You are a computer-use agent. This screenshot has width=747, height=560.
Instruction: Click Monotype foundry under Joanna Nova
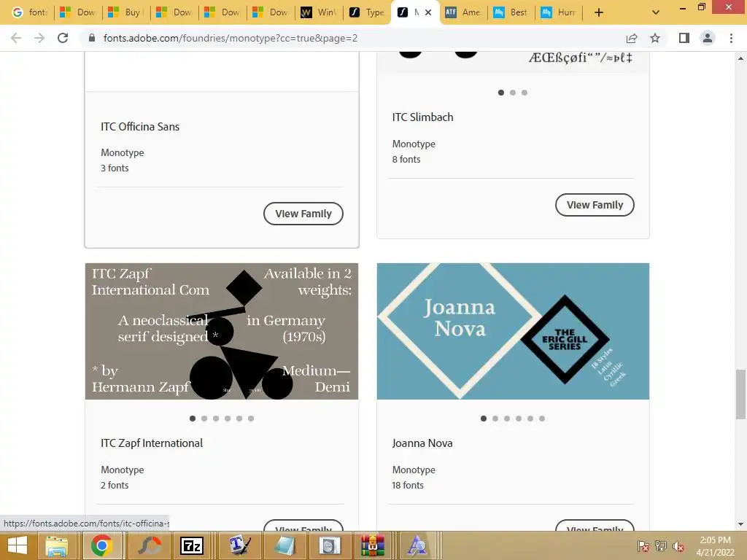[414, 470]
